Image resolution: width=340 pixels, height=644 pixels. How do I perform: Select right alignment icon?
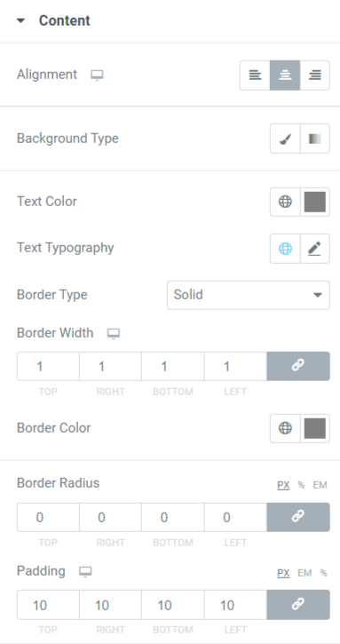coord(315,76)
